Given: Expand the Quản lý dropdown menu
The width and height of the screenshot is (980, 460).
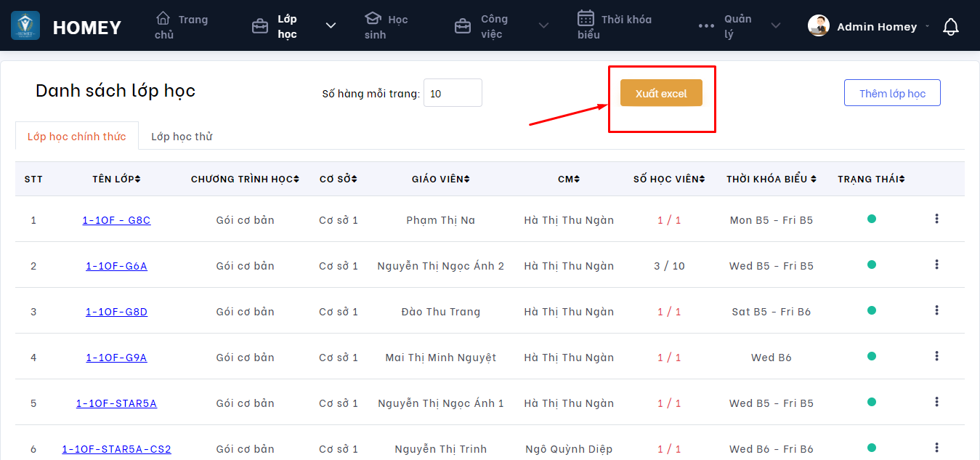Looking at the screenshot, I should click(776, 26).
